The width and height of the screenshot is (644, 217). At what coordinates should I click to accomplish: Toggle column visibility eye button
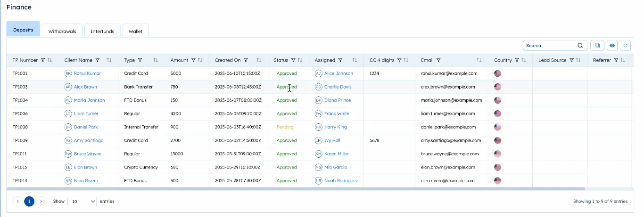click(x=612, y=45)
